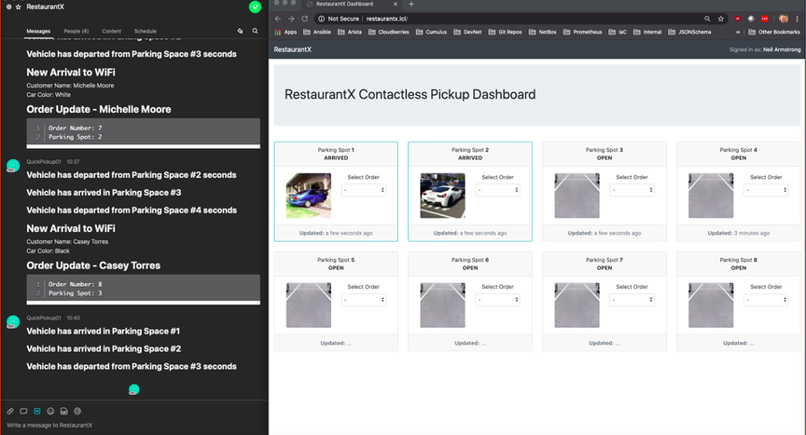Click the @ mention icon in composer

77,411
